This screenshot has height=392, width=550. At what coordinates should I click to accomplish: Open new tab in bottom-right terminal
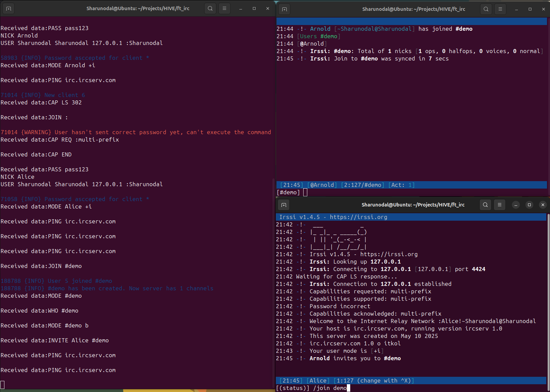click(x=284, y=205)
